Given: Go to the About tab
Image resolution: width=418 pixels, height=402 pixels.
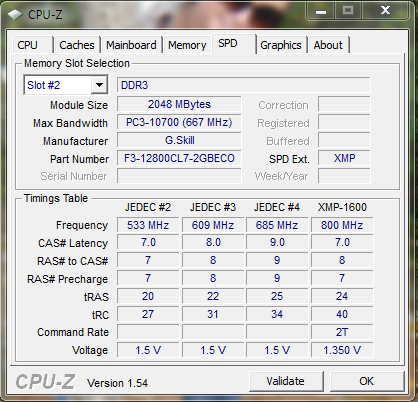Looking at the screenshot, I should (328, 45).
